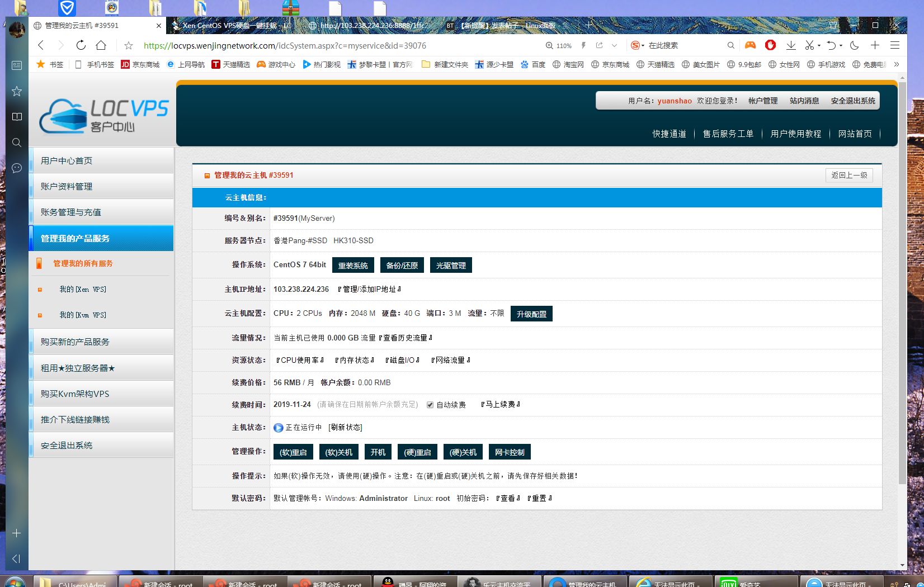
Task: Open the sidebar favorites star icon
Action: pyautogui.click(x=17, y=91)
